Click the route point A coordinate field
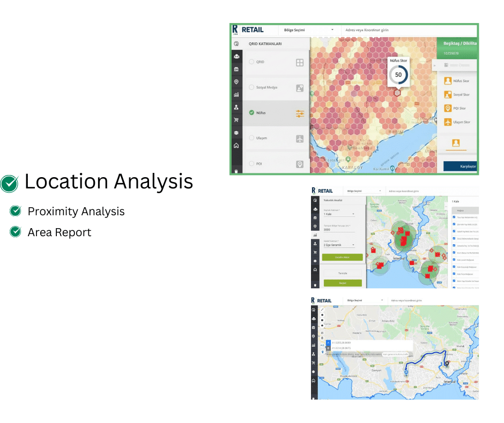 [x=372, y=342]
